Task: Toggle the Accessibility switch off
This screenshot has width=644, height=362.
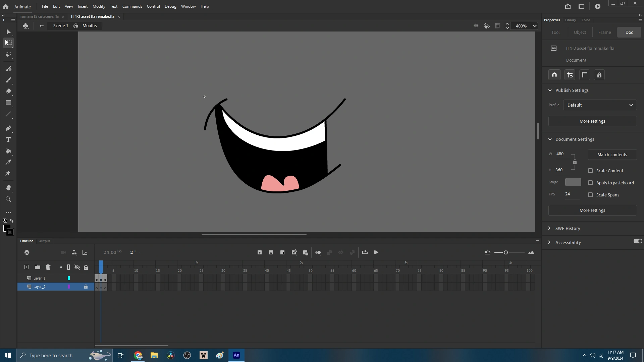Action: pos(638,241)
